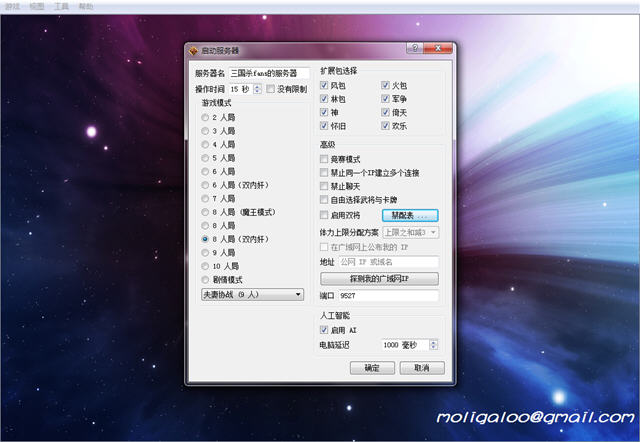Click the 1000 毫秒 delay value field
The width and height of the screenshot is (640, 442).
[x=405, y=345]
